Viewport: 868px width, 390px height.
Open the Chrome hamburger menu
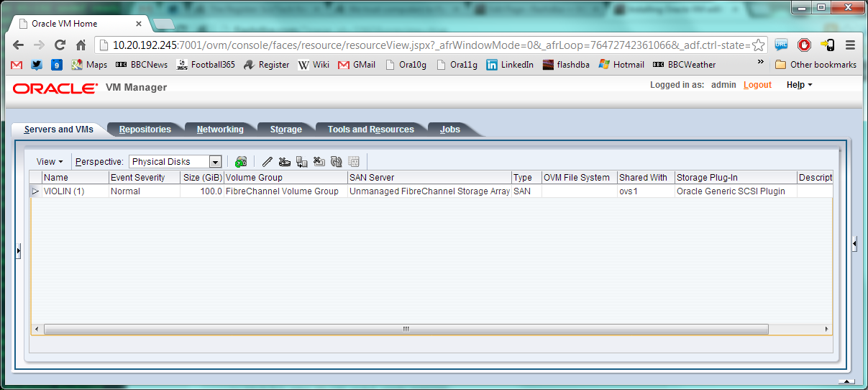click(851, 45)
